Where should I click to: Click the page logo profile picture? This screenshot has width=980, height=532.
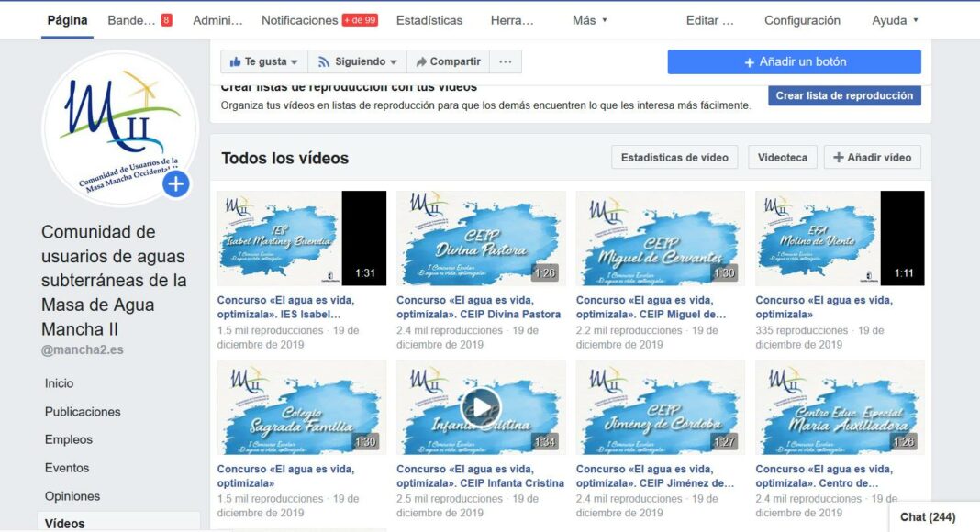coord(119,128)
